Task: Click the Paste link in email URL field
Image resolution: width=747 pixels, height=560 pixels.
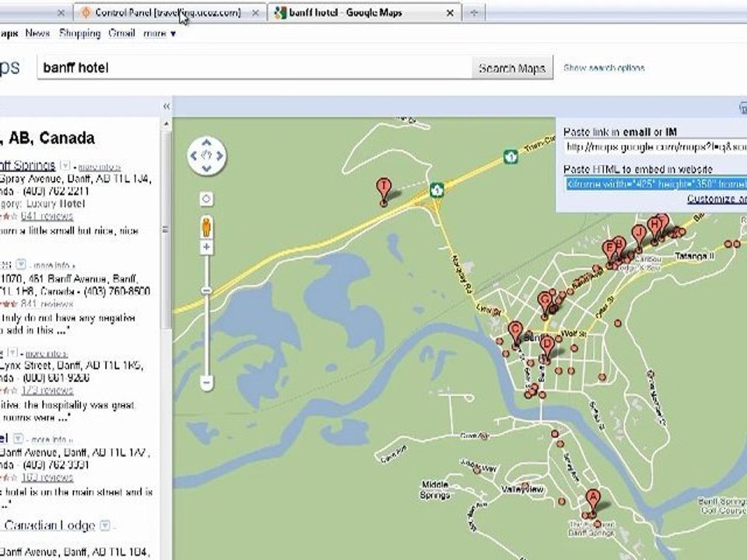Action: coord(655,147)
